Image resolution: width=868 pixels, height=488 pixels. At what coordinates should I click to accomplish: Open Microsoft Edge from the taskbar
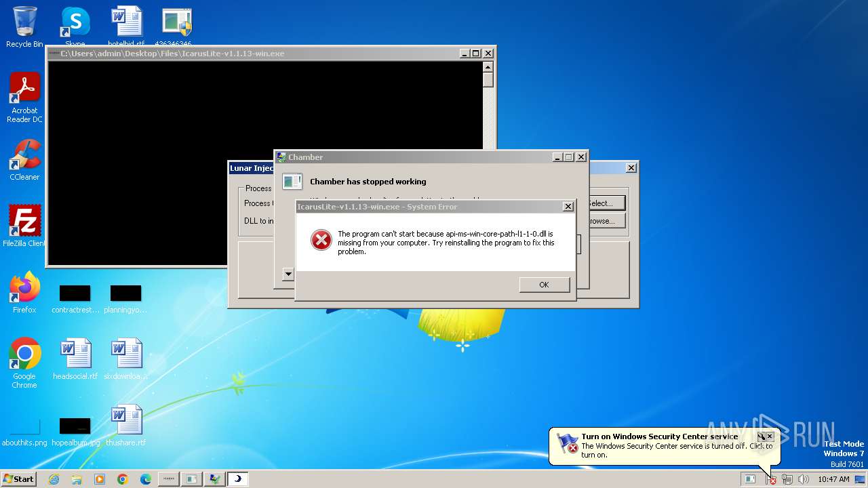tap(146, 479)
